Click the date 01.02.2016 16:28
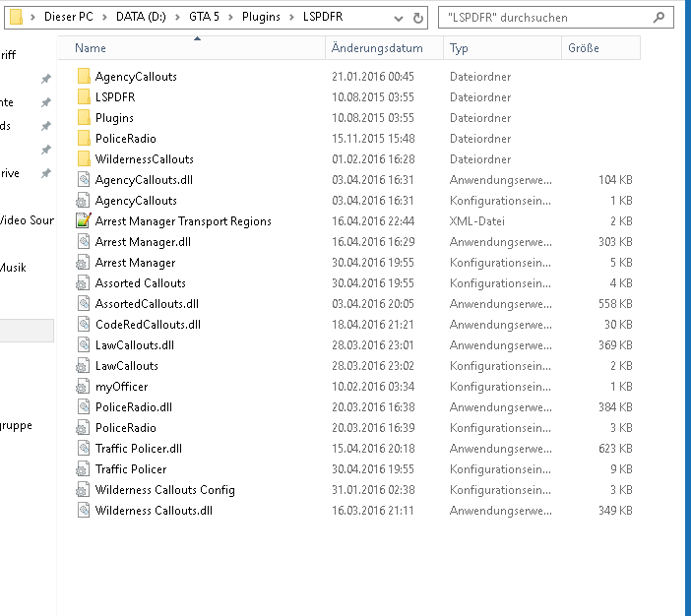Viewport: 691px width, 616px height. (373, 159)
